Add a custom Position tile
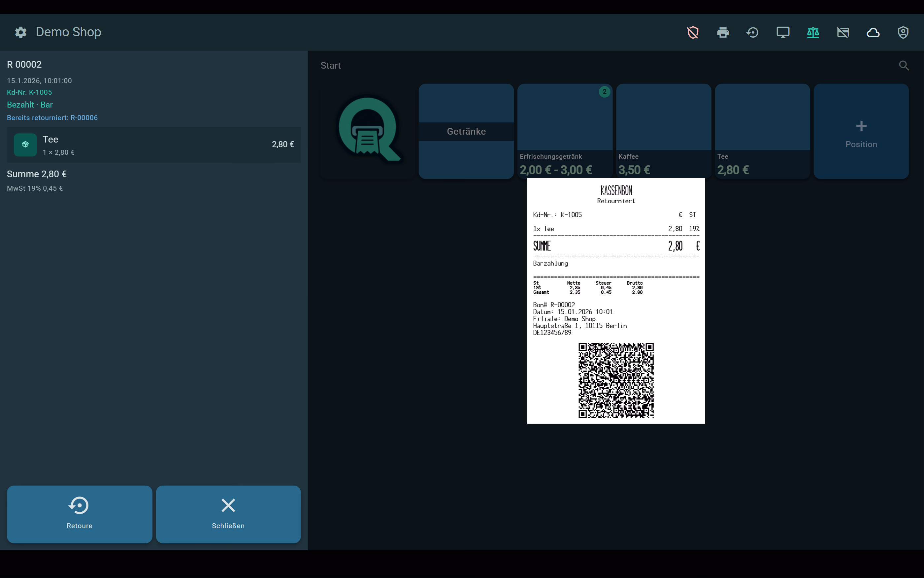924x578 pixels. (861, 131)
